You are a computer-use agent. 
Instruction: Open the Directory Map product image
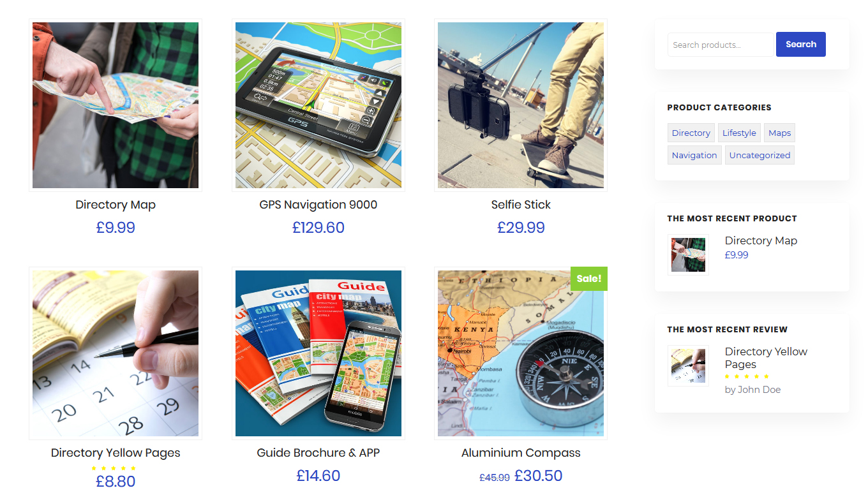coord(116,105)
